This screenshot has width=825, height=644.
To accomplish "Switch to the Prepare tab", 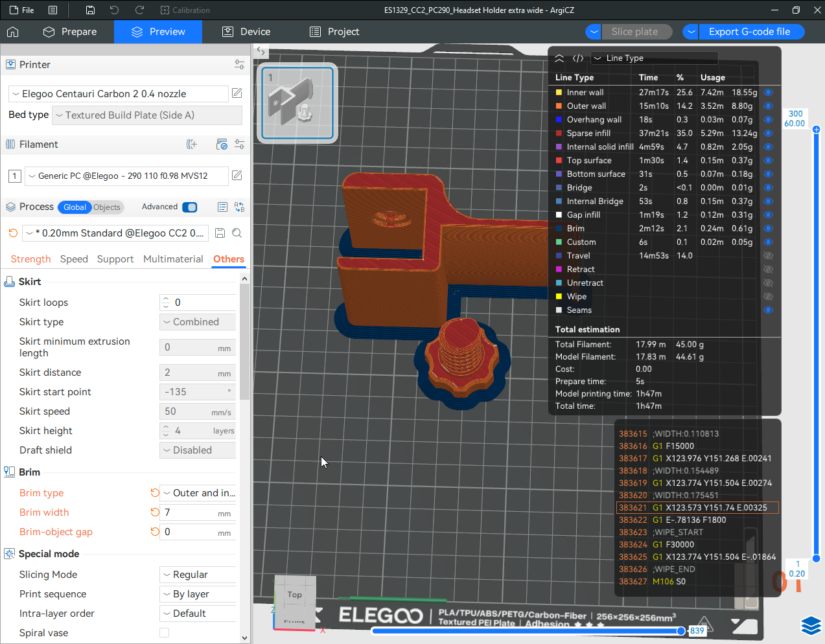I will click(70, 32).
